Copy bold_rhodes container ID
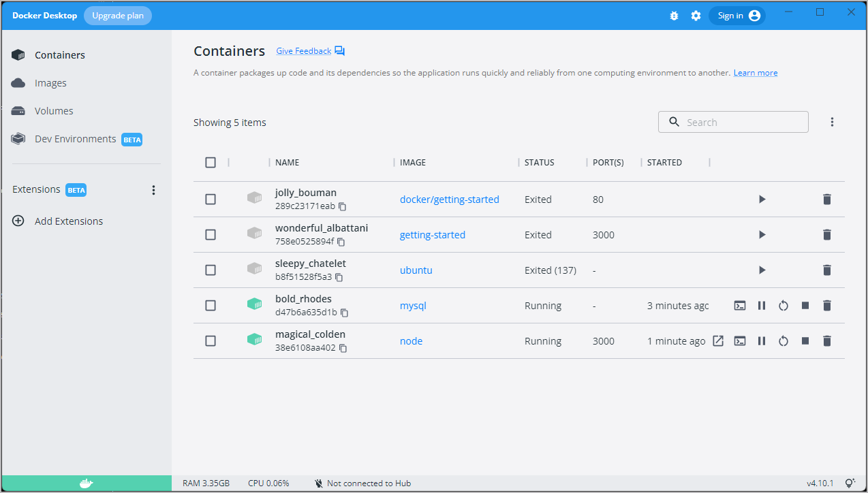The image size is (868, 493). coord(345,313)
